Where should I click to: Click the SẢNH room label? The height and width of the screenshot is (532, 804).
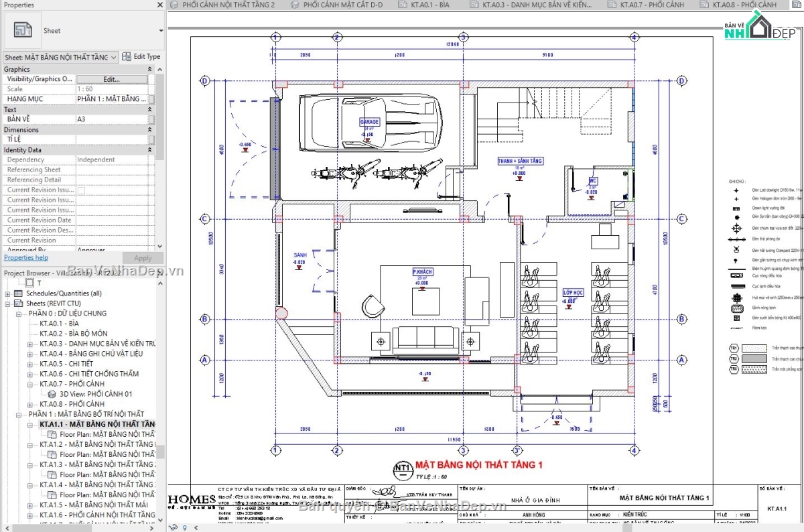299,255
